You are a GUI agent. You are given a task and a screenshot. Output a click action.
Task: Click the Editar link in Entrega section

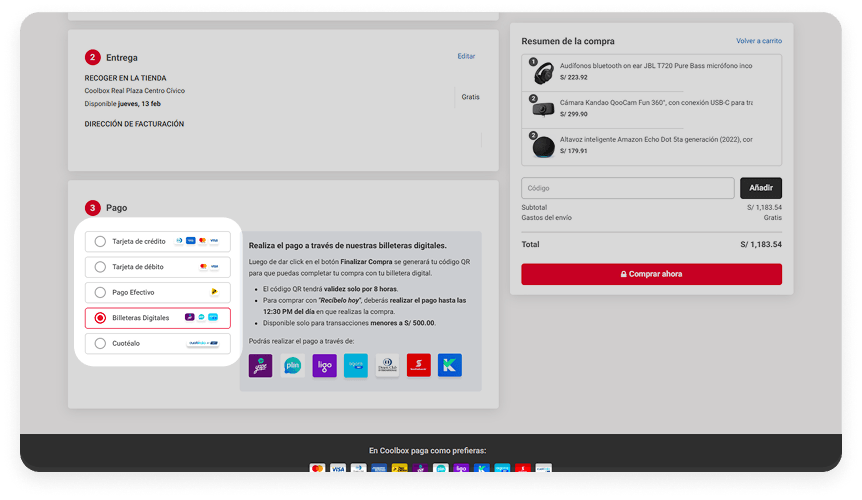click(x=466, y=56)
